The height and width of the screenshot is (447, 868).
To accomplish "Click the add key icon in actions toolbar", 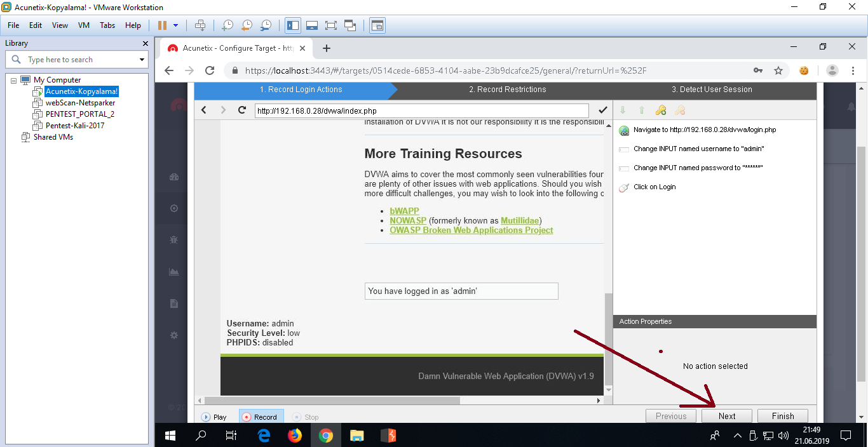I will [x=661, y=110].
